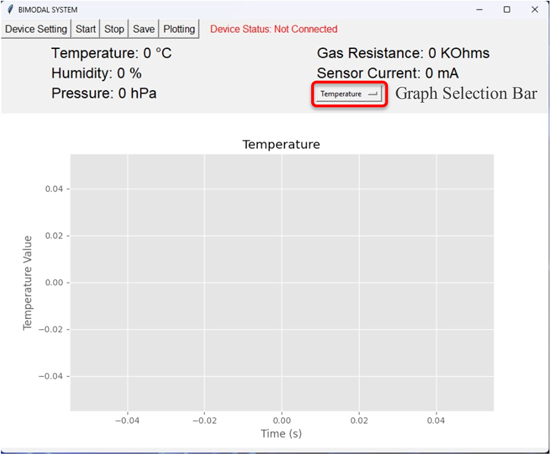The width and height of the screenshot is (550, 454).
Task: Close the BIMODAL SYSTEM window
Action: [x=535, y=9]
